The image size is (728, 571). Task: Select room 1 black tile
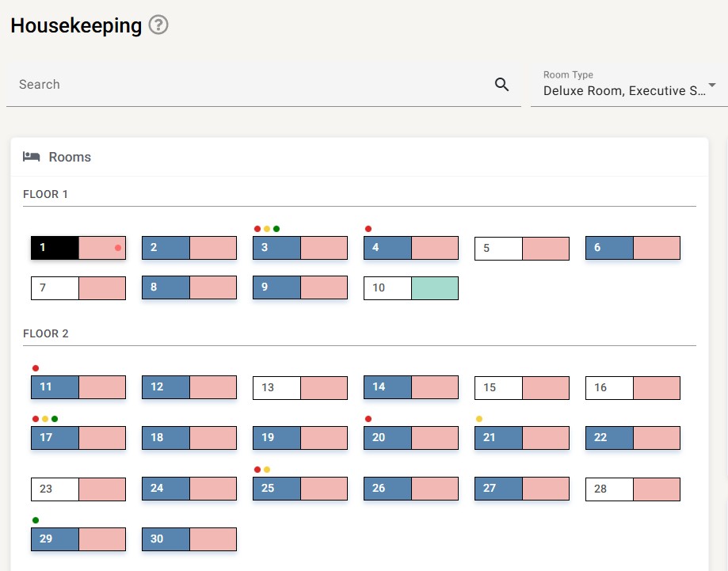click(55, 248)
